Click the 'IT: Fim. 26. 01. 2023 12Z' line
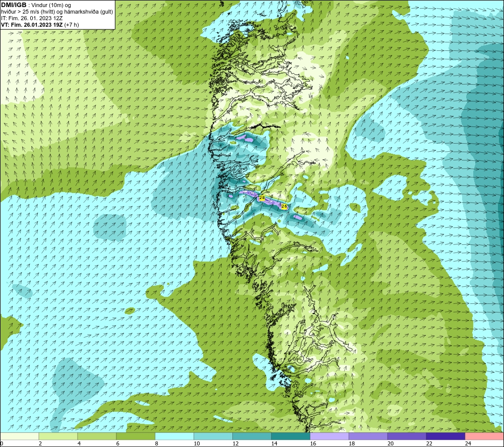The width and height of the screenshot is (504, 447). click(32, 18)
